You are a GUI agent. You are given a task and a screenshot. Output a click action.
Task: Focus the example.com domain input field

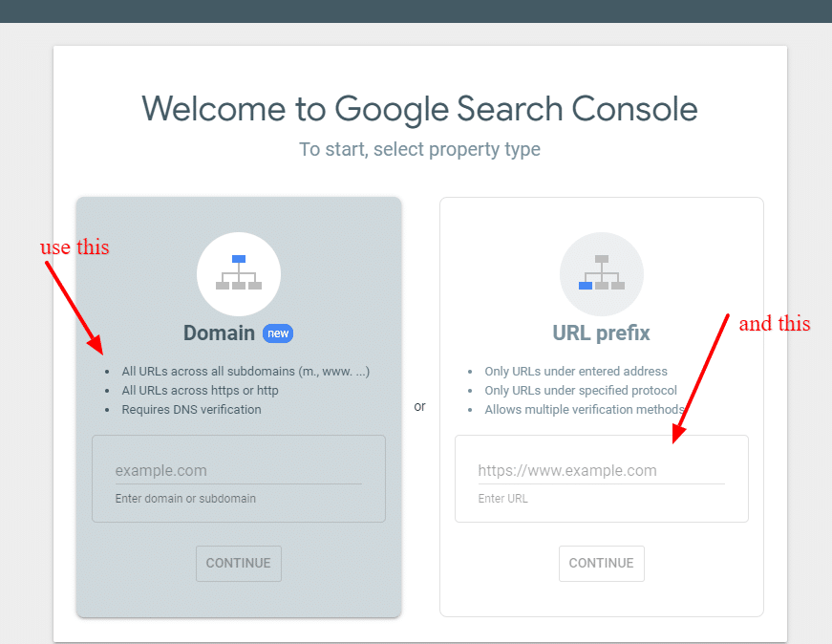pyautogui.click(x=239, y=471)
